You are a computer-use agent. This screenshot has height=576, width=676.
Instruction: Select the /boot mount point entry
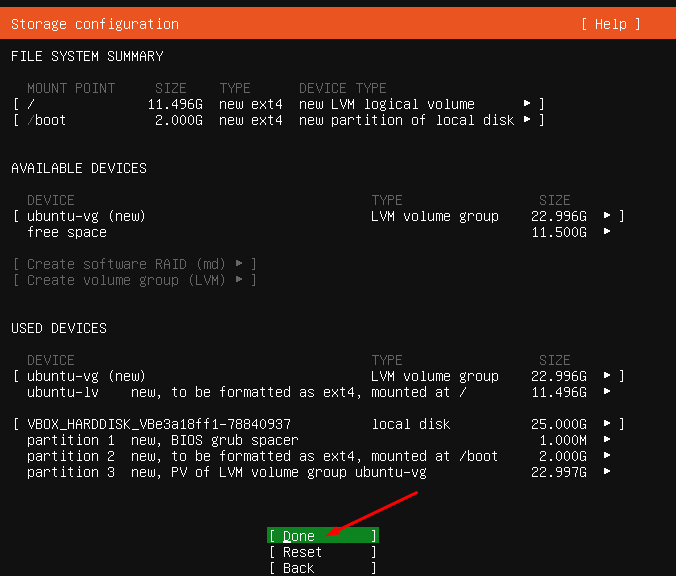pos(279,120)
